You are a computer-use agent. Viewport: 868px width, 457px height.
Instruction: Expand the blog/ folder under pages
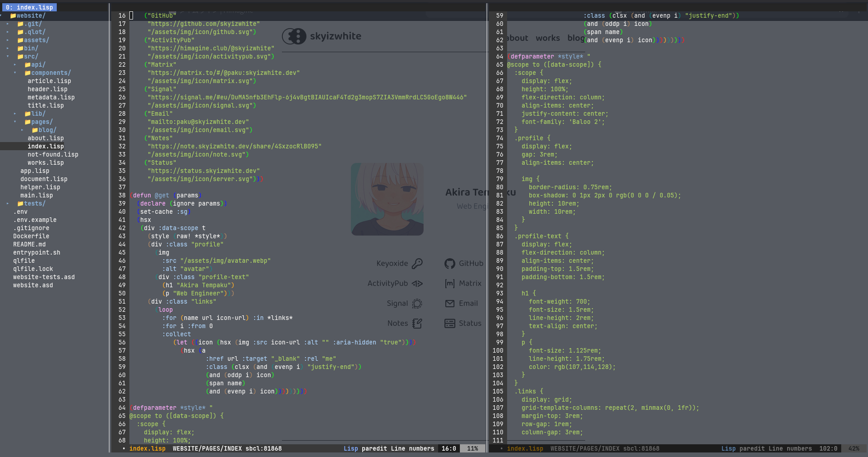coord(22,130)
